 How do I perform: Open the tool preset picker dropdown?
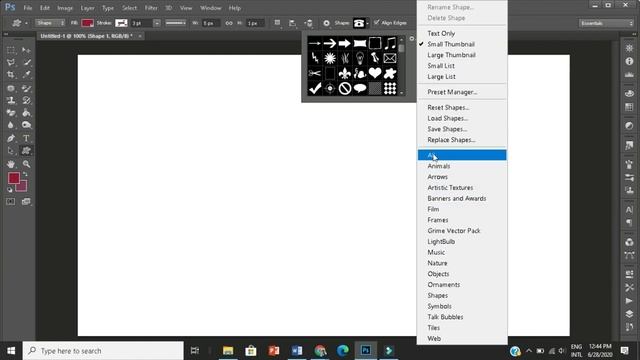(19, 23)
